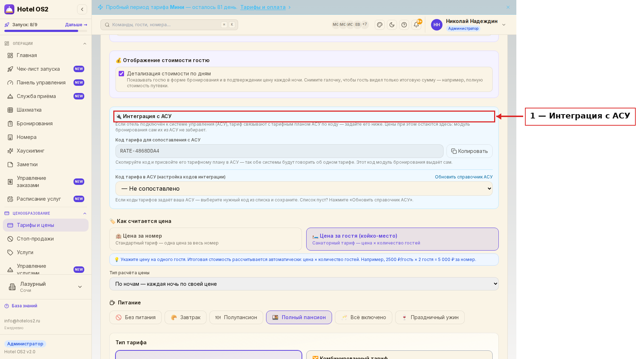Open Заметки menu item

(x=46, y=164)
